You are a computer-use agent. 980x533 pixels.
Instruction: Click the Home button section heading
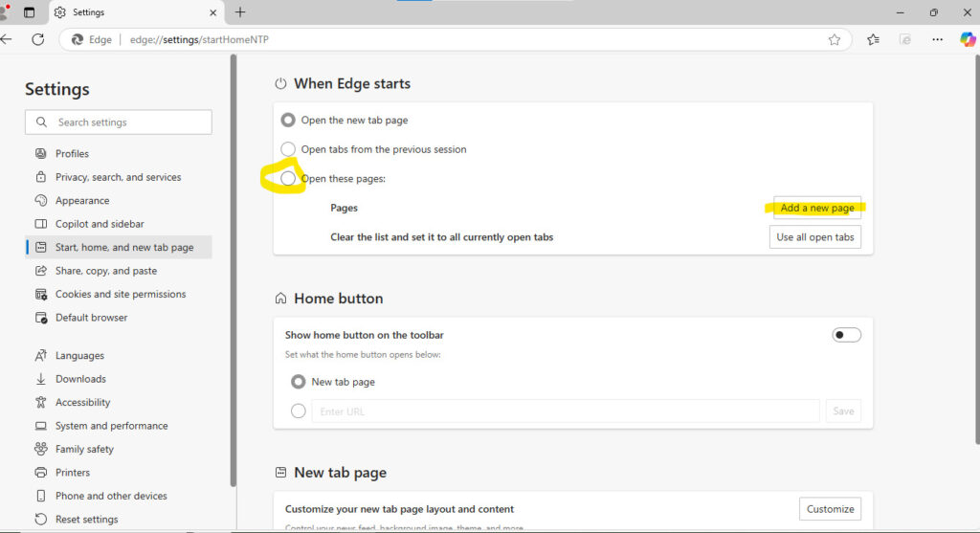click(338, 299)
